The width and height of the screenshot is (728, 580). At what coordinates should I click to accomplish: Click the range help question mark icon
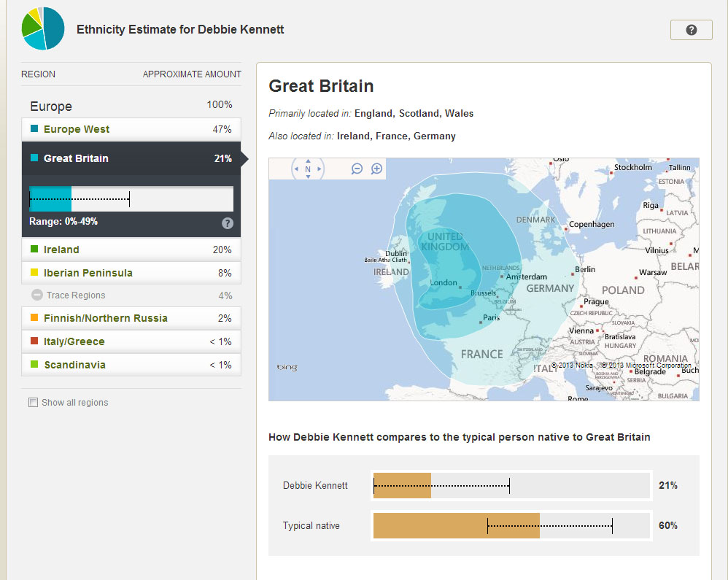click(227, 223)
